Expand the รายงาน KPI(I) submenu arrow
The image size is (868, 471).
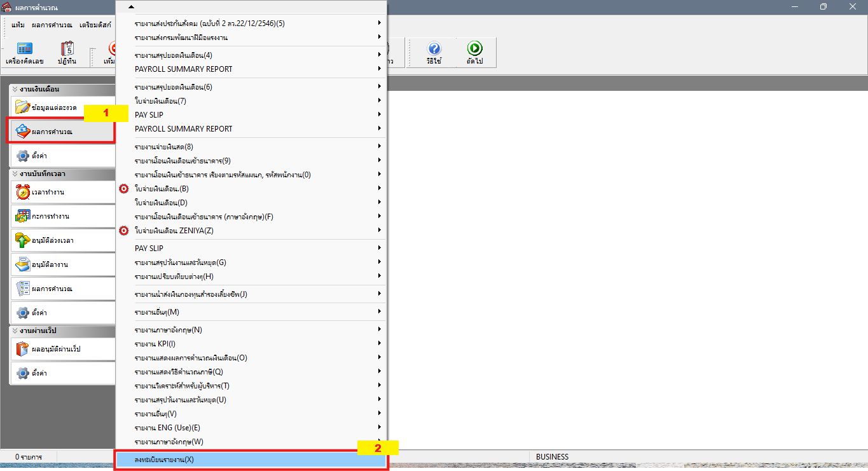pos(380,343)
